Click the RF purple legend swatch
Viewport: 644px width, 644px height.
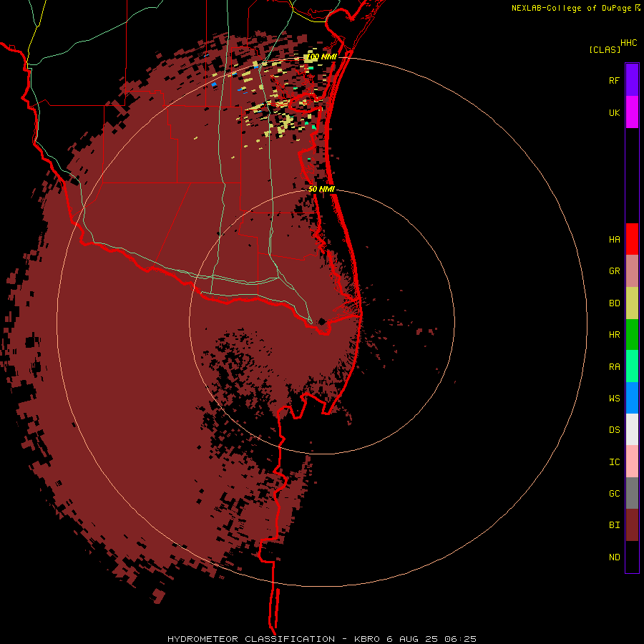632,80
